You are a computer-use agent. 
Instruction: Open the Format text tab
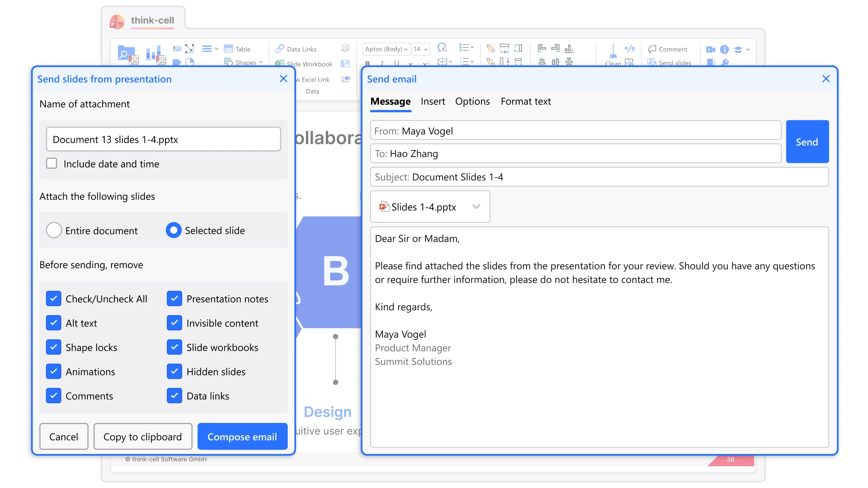(x=525, y=102)
